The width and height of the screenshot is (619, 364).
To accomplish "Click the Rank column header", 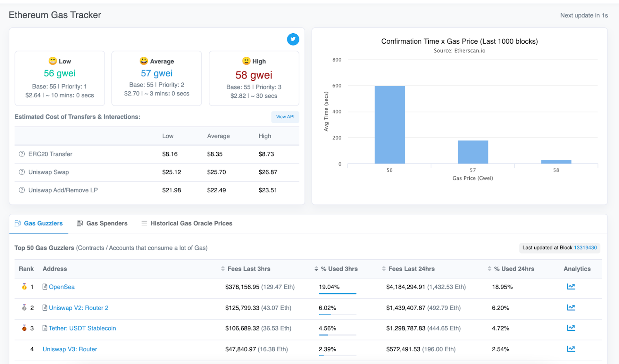I will 26,269.
